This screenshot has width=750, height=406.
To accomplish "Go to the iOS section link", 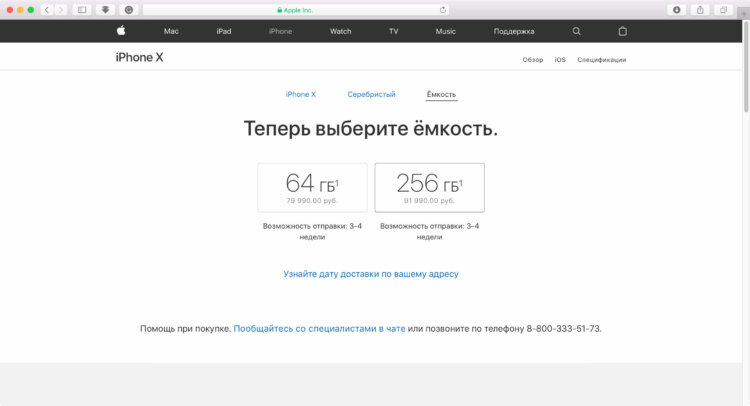I will click(560, 60).
